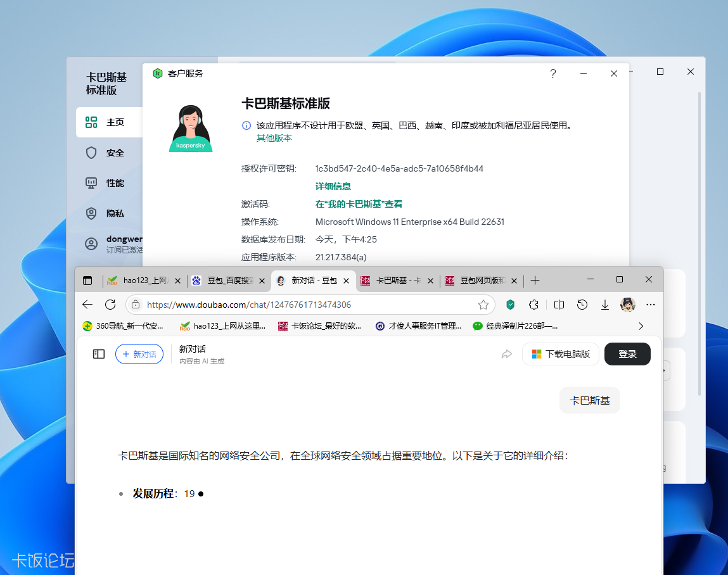
Task: Open the 经典译制片226部 bookmark
Action: [x=515, y=326]
